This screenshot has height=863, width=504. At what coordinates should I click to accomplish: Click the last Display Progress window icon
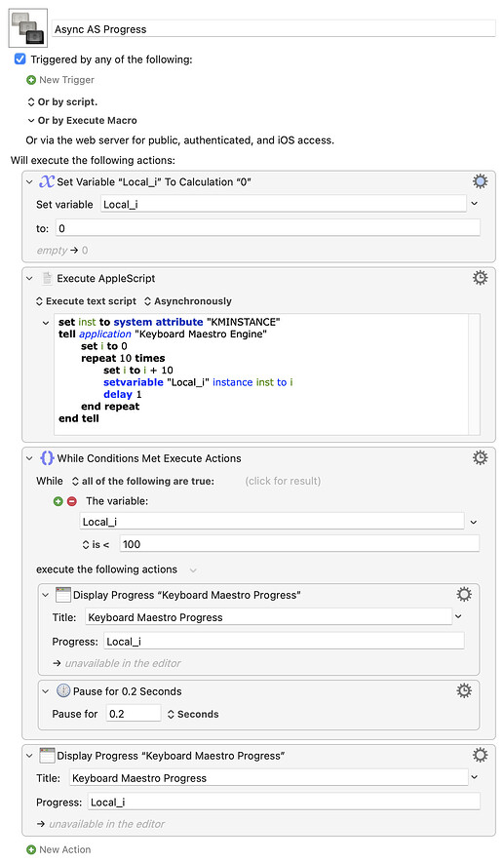pos(48,756)
